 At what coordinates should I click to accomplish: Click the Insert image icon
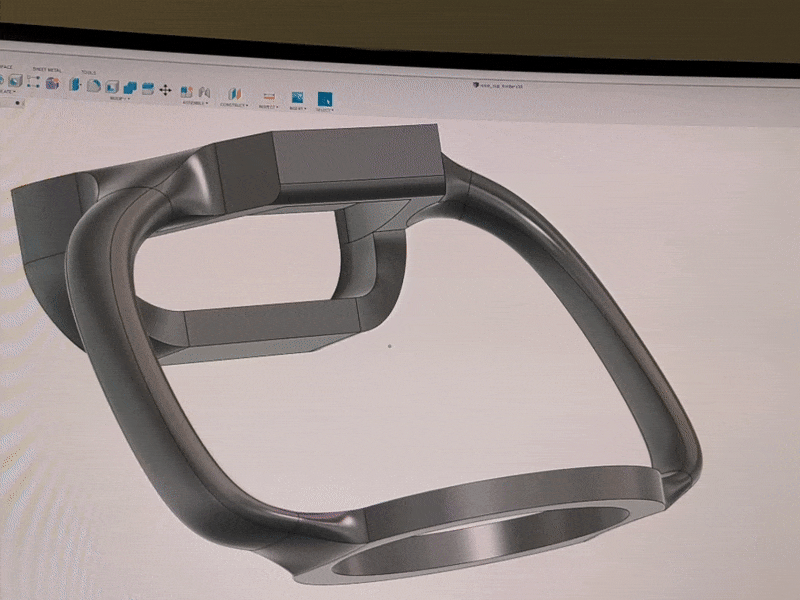297,97
